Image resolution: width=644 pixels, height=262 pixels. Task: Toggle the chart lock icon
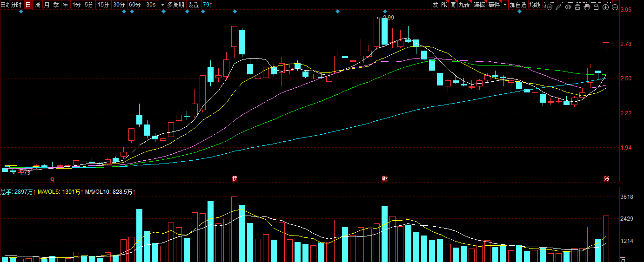coord(596,7)
